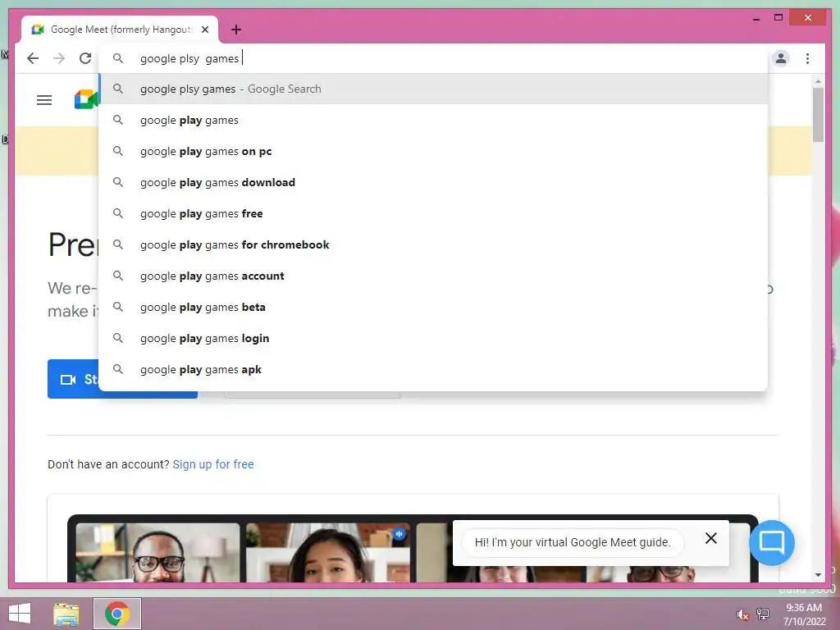Viewport: 840px width, 630px height.
Task: Click the 'Don't have an account?' text
Action: tap(108, 464)
